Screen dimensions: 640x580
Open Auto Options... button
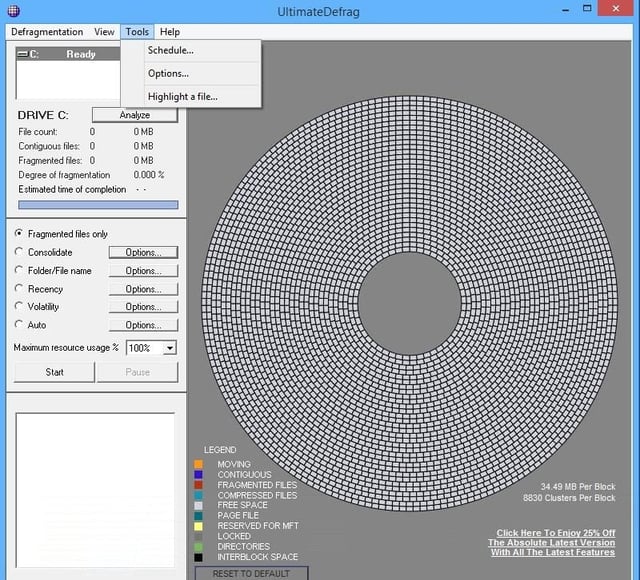[x=143, y=325]
